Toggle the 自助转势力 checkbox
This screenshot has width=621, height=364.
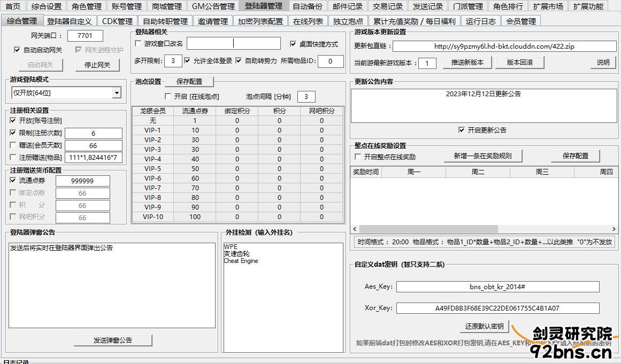[x=239, y=60]
